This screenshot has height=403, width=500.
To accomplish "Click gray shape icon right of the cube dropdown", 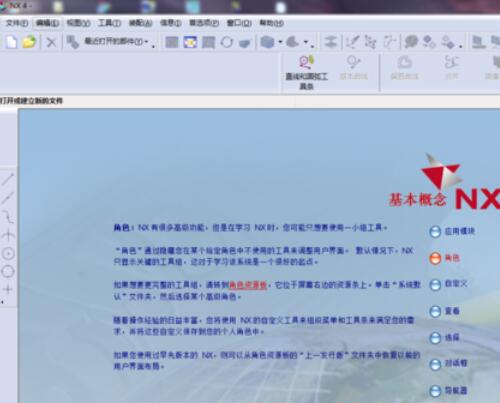I will pos(292,42).
